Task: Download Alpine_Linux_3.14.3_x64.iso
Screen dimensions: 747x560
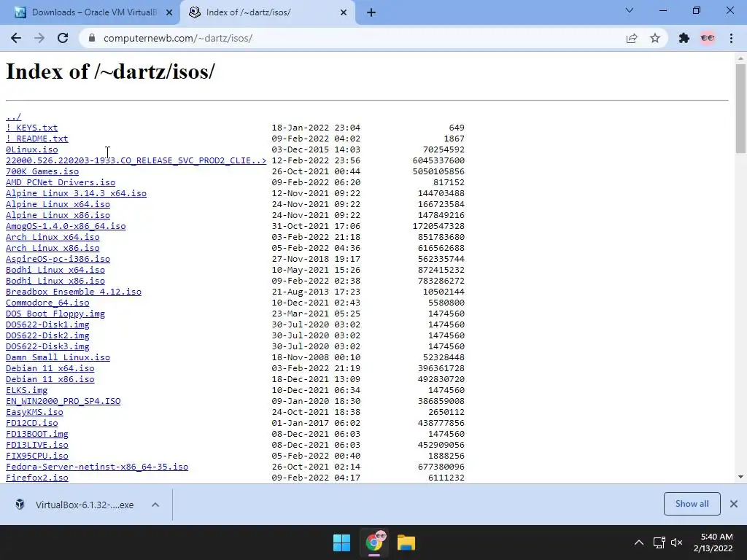Action: click(76, 193)
